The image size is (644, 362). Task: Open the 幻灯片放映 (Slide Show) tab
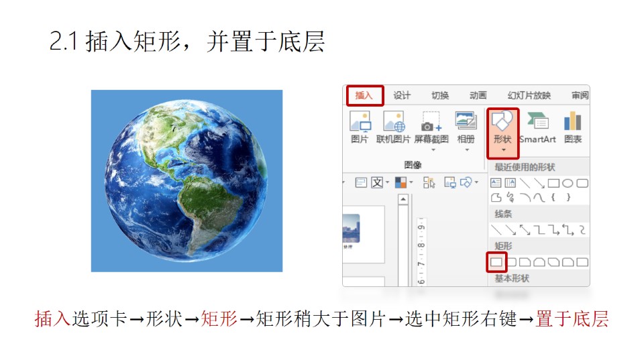click(529, 96)
